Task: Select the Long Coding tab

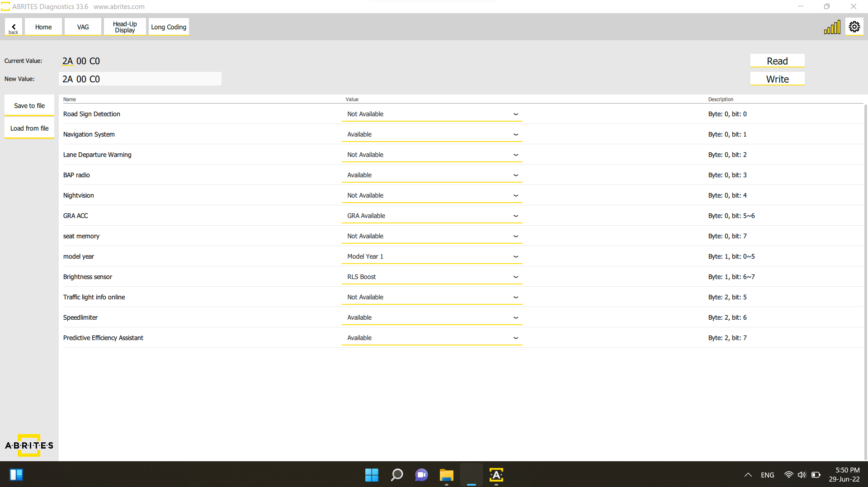Action: click(169, 27)
